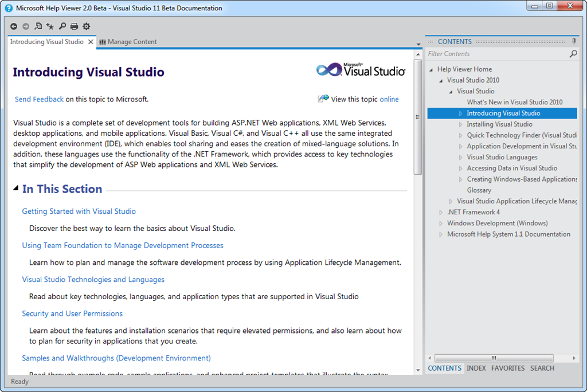Screen dimensions: 587x392
Task: Collapse the Help Viewer Home node
Action: click(431, 70)
